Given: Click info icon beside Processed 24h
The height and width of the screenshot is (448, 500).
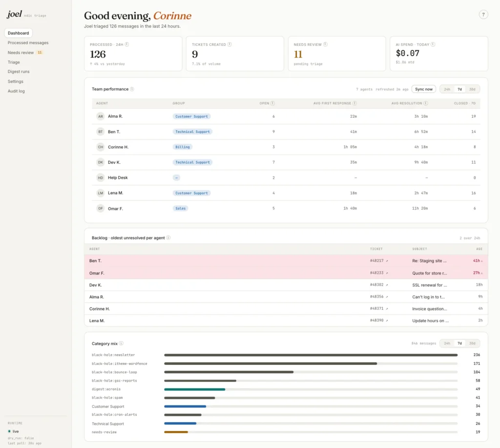Looking at the screenshot, I should (127, 44).
